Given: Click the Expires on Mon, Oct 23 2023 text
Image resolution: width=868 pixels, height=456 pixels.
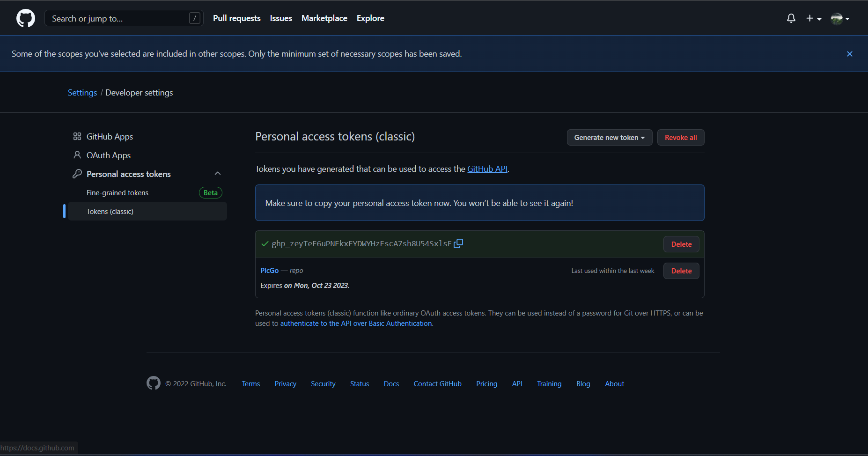Looking at the screenshot, I should tap(305, 286).
